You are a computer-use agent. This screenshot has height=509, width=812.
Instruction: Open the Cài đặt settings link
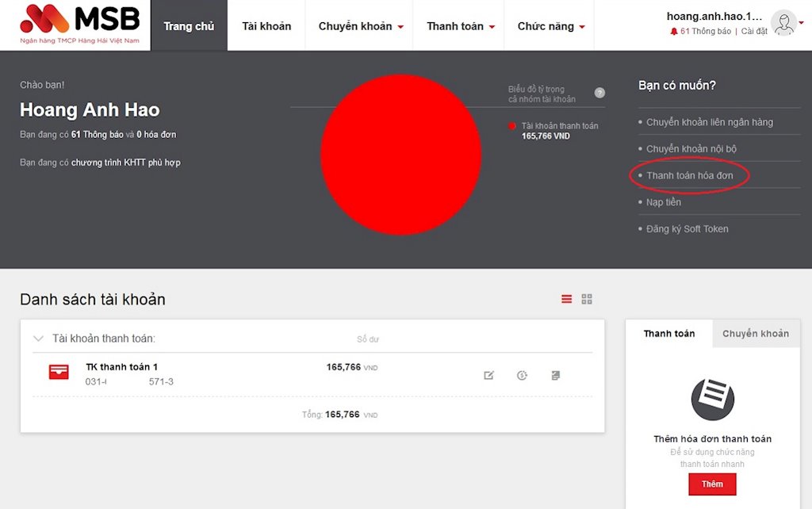coord(754,32)
